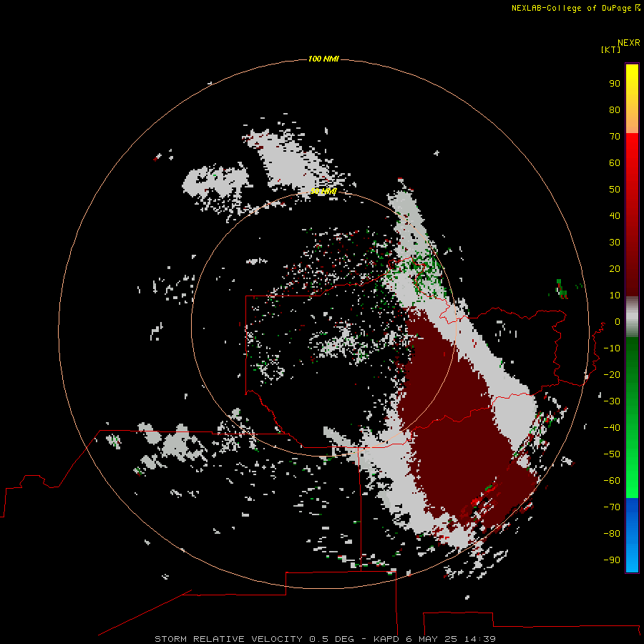
Task: Click the 40 value on velocity scale
Action: (x=615, y=216)
